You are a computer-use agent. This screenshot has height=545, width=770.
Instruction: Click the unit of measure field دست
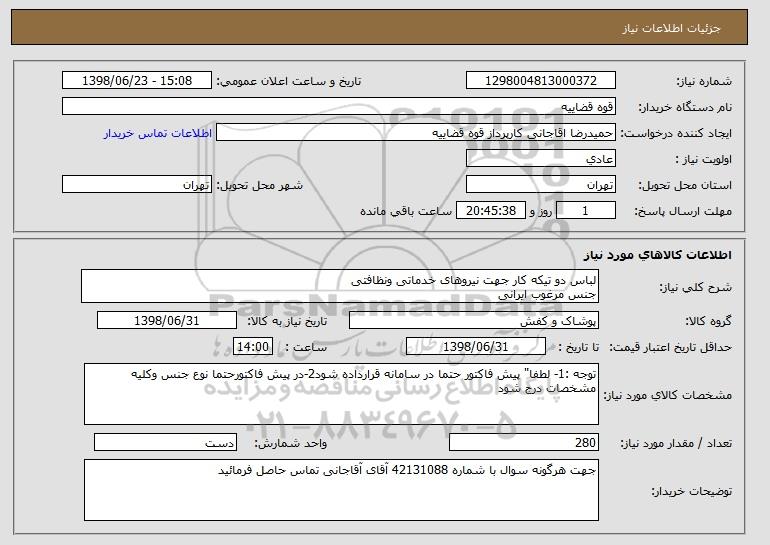click(165, 442)
